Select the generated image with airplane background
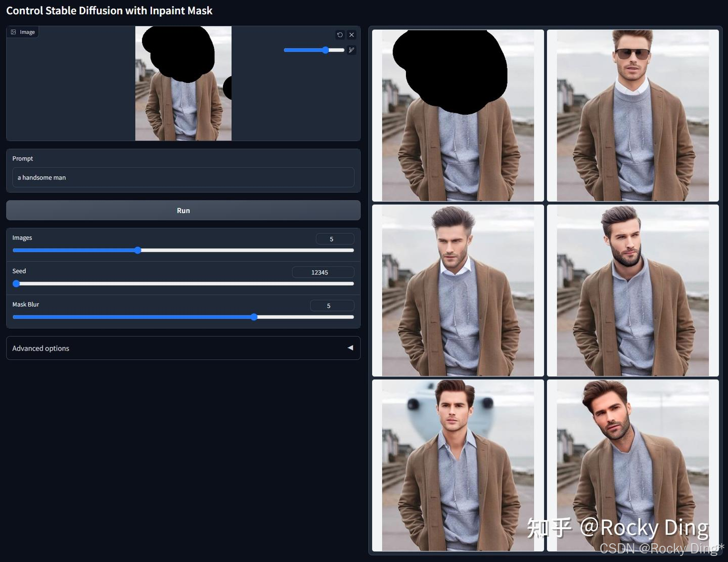 click(457, 465)
